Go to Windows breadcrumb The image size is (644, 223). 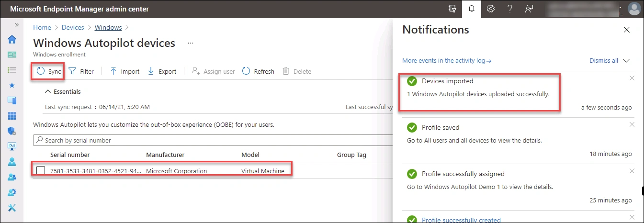click(108, 27)
